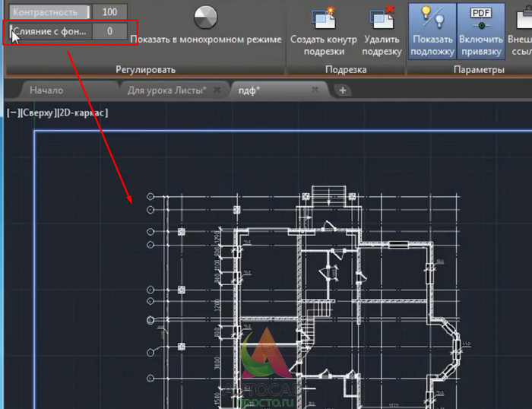
Task: Toggle Включить привязку PDF button
Action: (481, 31)
